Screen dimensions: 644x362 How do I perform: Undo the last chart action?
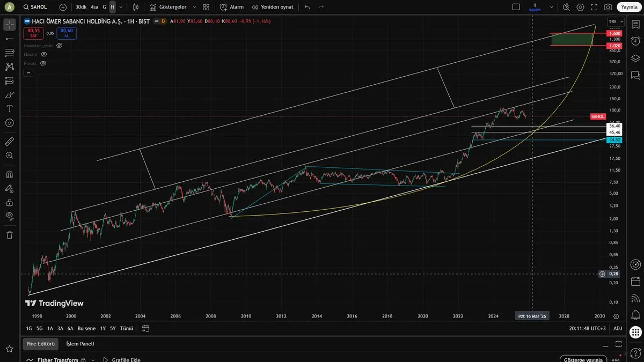[x=307, y=7]
